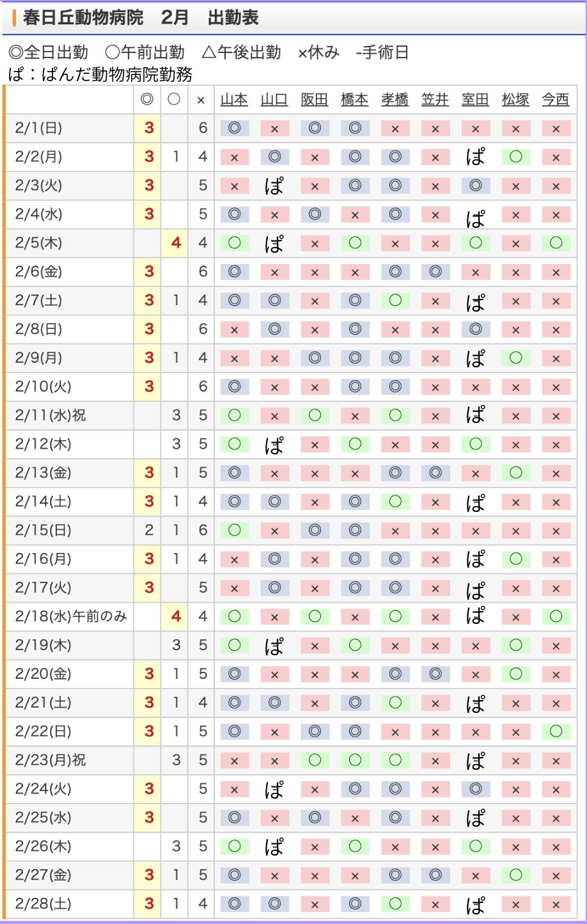
Task: Click the × day-off column header symbol
Action: pyautogui.click(x=201, y=100)
